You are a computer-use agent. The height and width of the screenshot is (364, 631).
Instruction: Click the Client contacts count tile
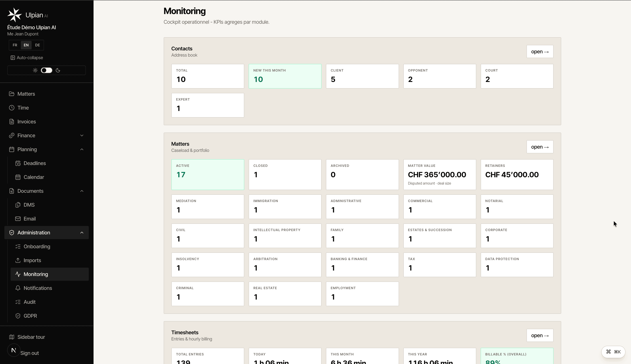tap(362, 76)
